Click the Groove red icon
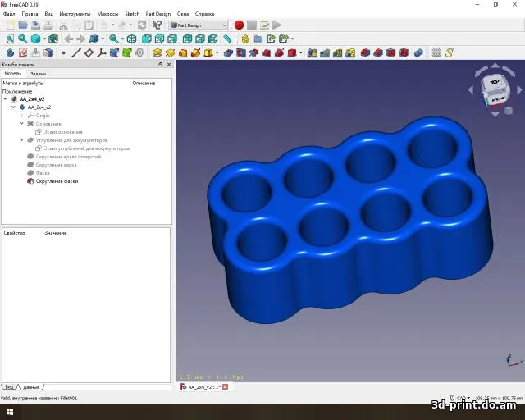 (253, 53)
